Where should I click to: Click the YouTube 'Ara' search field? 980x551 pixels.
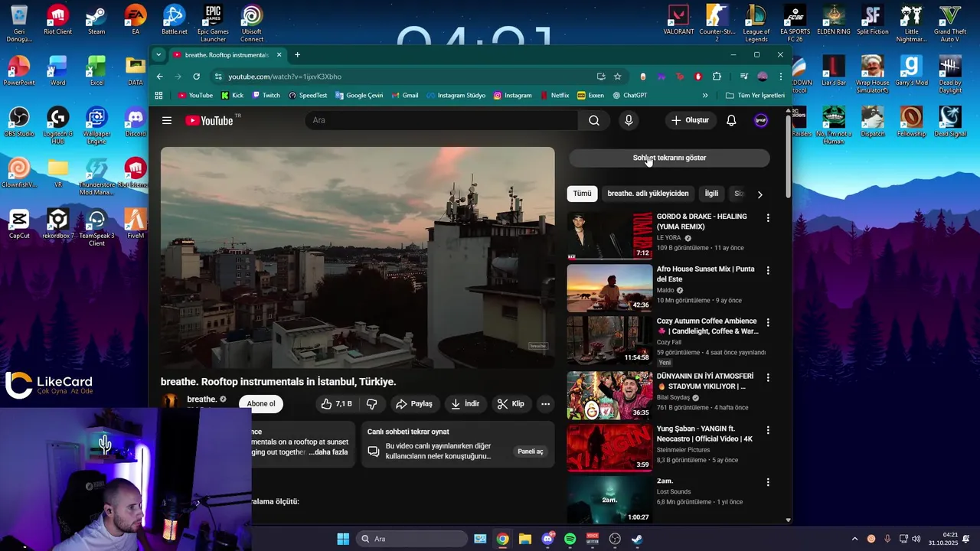click(442, 120)
